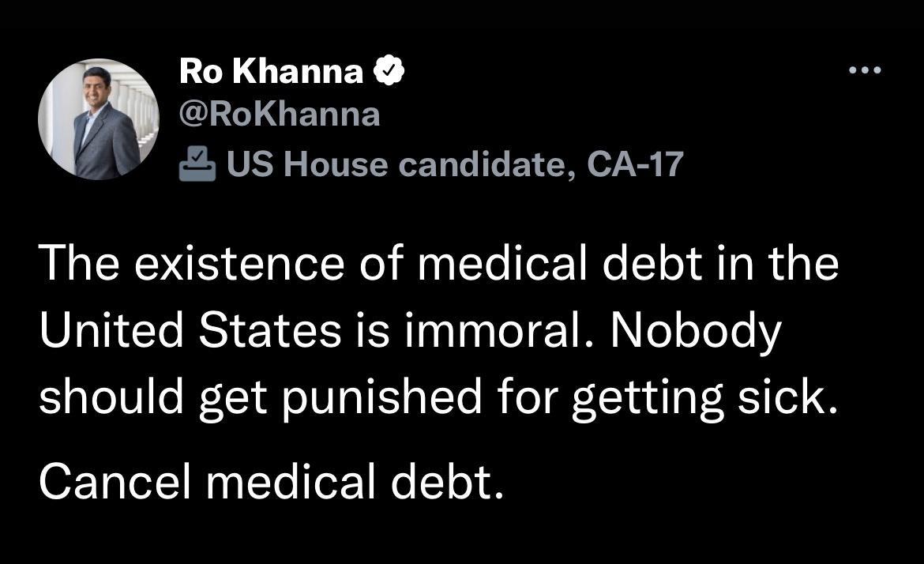Open the three-dot more options menu
Screen dimensions: 924x564
863,70
